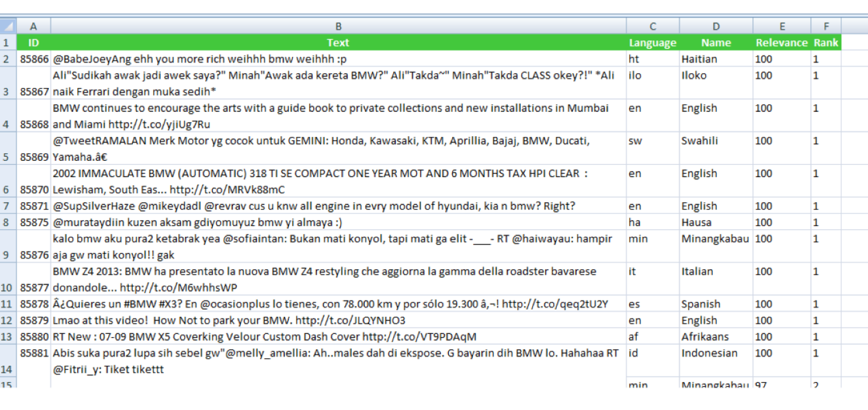Select the 'af' language code cell
This screenshot has height=410, width=868.
coord(652,337)
